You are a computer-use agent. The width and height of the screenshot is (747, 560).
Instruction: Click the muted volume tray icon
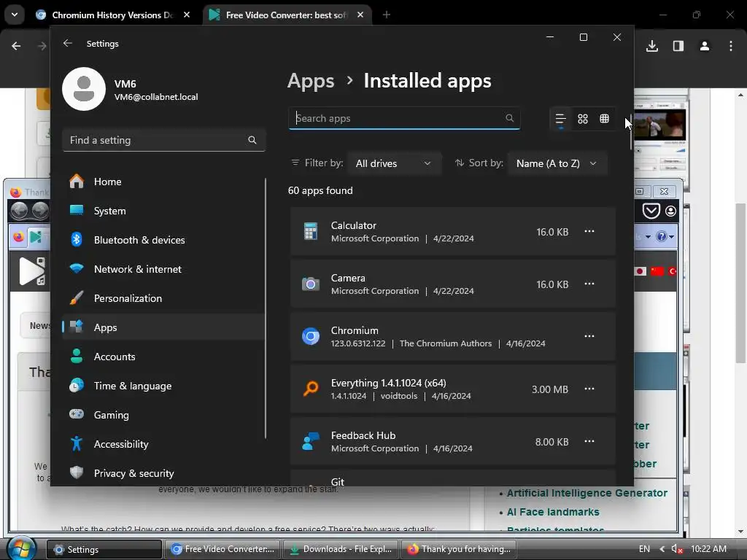point(677,549)
